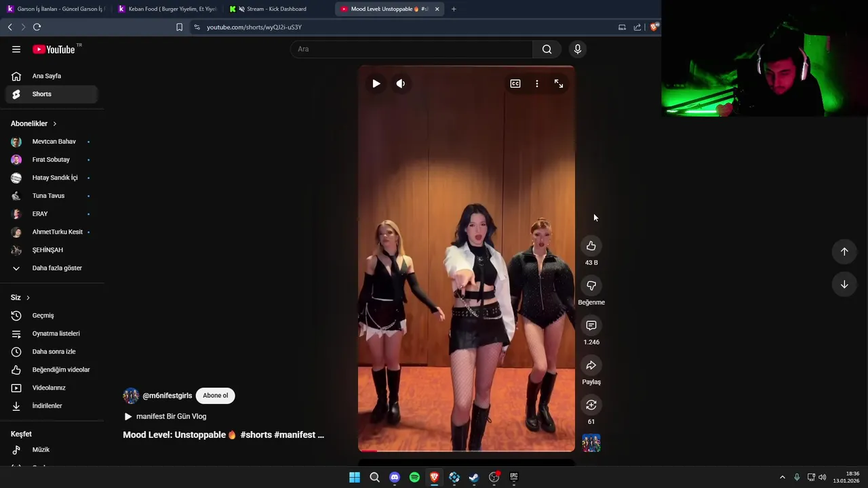
Task: Open the m6nifestgirls channel avatar
Action: [131, 396]
